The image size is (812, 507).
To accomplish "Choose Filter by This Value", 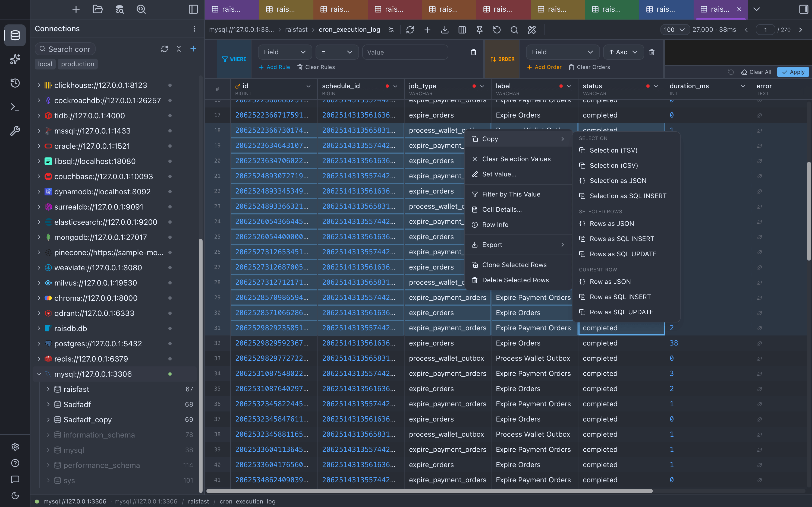I will pyautogui.click(x=518, y=195).
